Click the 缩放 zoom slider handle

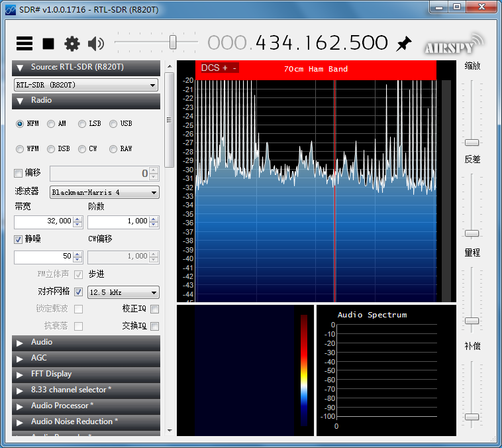(x=472, y=142)
